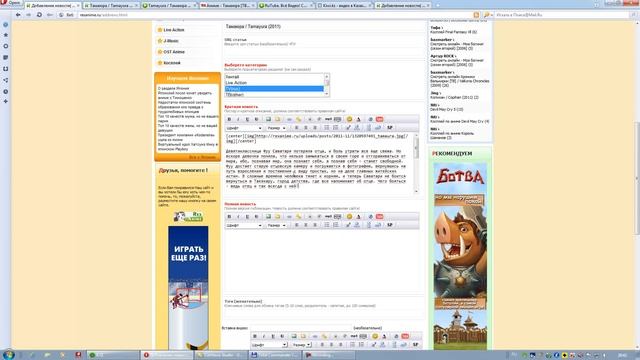Switch to the second Tamayura browser tab
Viewport: 640px width, 360px height.
tap(111, 6)
